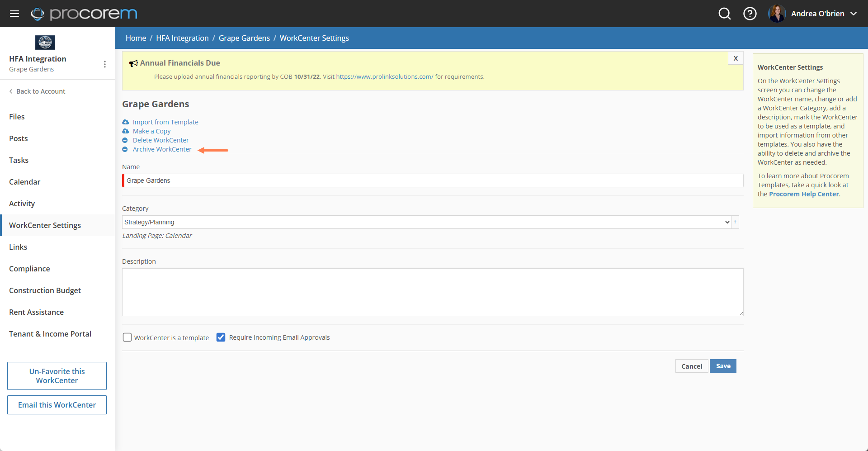Viewport: 868px width, 451px height.
Task: Open the Procorem Help Center link
Action: tap(804, 194)
